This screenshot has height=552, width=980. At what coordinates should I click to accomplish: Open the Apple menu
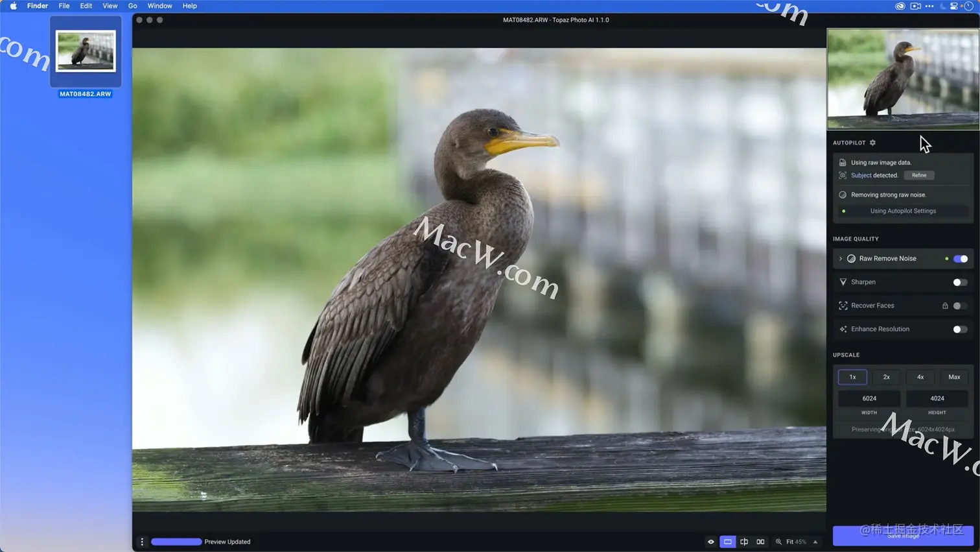(13, 6)
